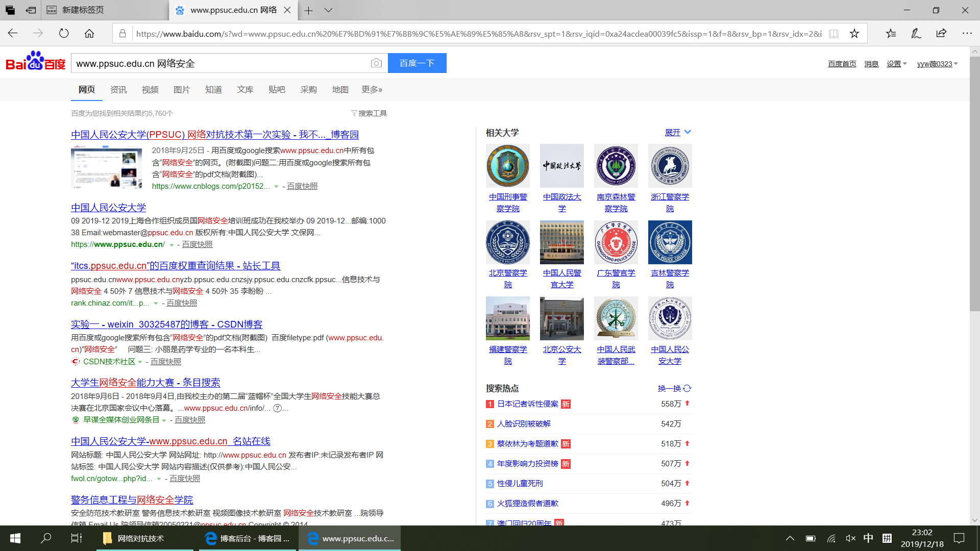
Task: Refresh the page with reload icon
Action: point(64,34)
